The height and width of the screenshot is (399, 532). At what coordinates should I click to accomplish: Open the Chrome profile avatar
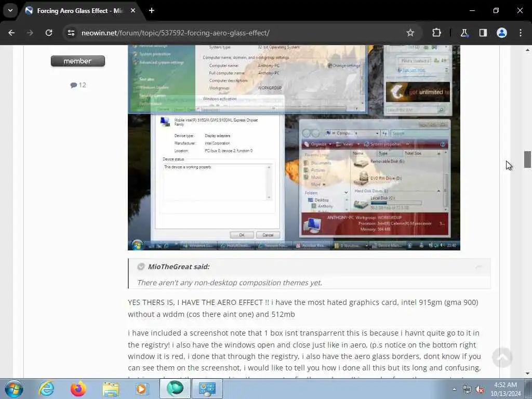click(x=501, y=33)
